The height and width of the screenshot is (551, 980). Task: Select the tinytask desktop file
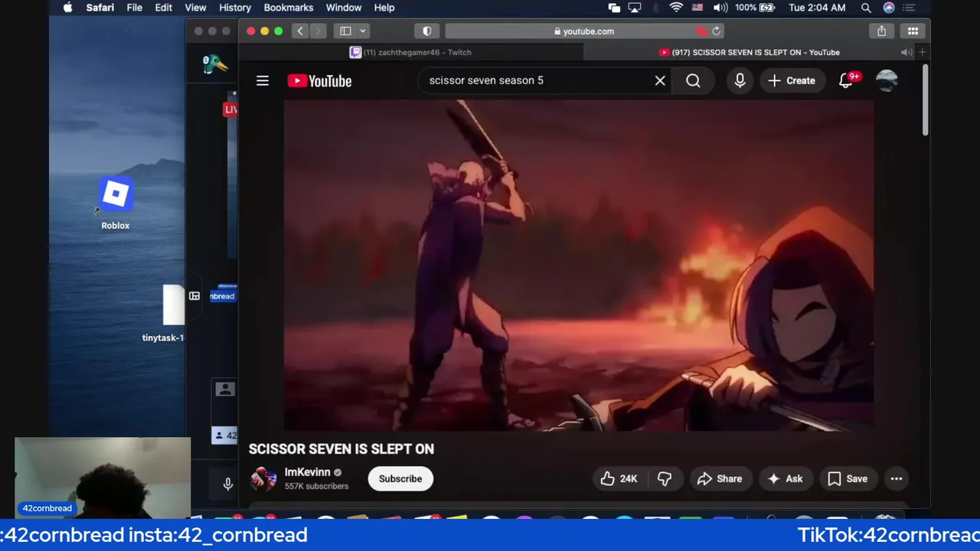[x=164, y=314]
